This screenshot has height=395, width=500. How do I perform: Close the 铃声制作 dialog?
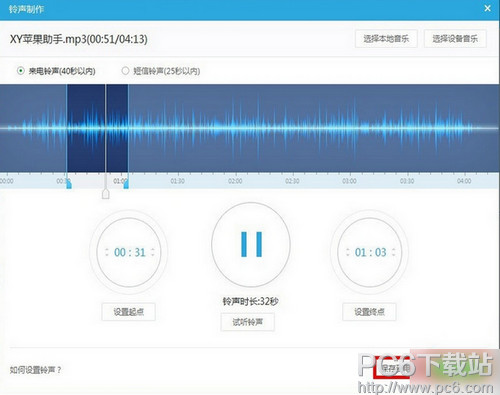pyautogui.click(x=487, y=8)
